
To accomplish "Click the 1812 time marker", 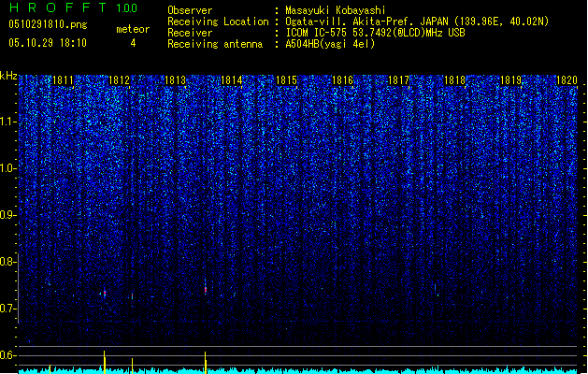I will click(119, 80).
